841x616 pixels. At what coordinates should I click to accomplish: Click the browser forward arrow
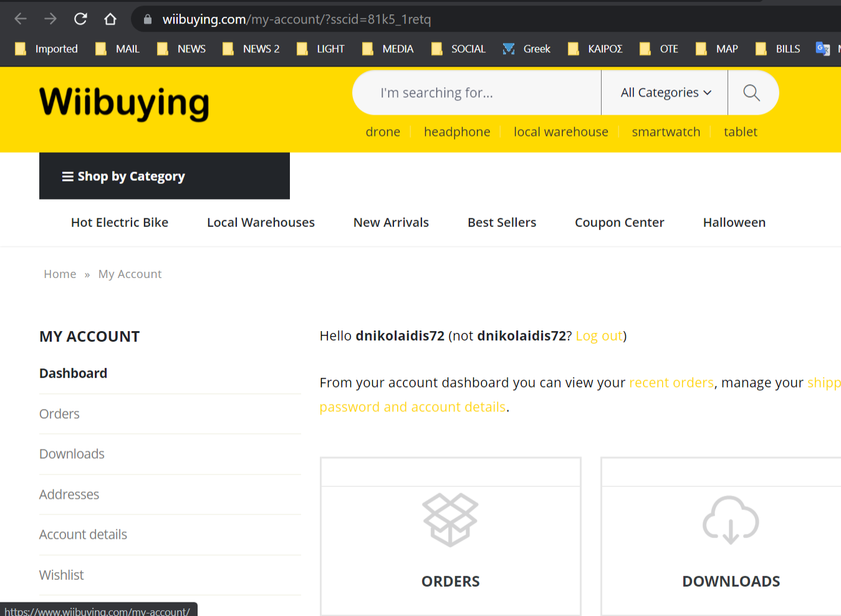coord(50,19)
